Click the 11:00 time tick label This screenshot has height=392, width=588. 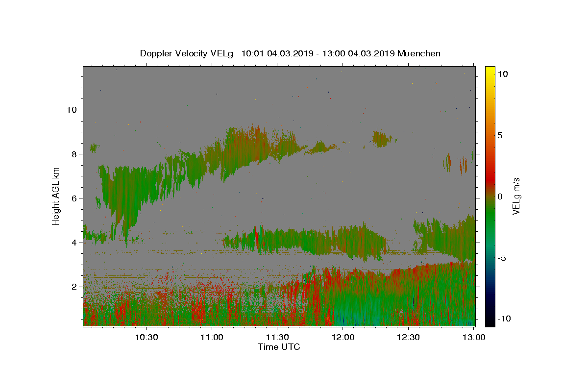tap(212, 337)
